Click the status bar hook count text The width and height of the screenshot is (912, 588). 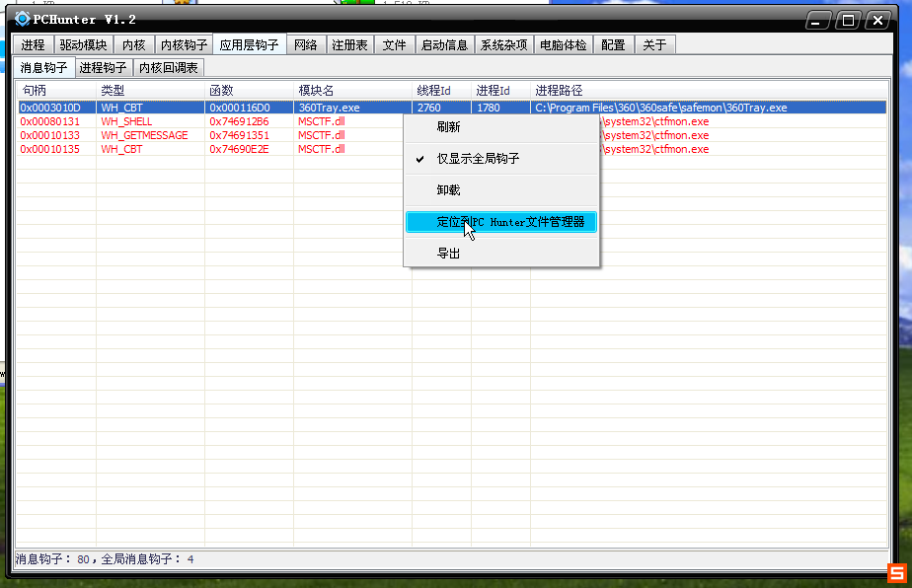[x=105, y=559]
